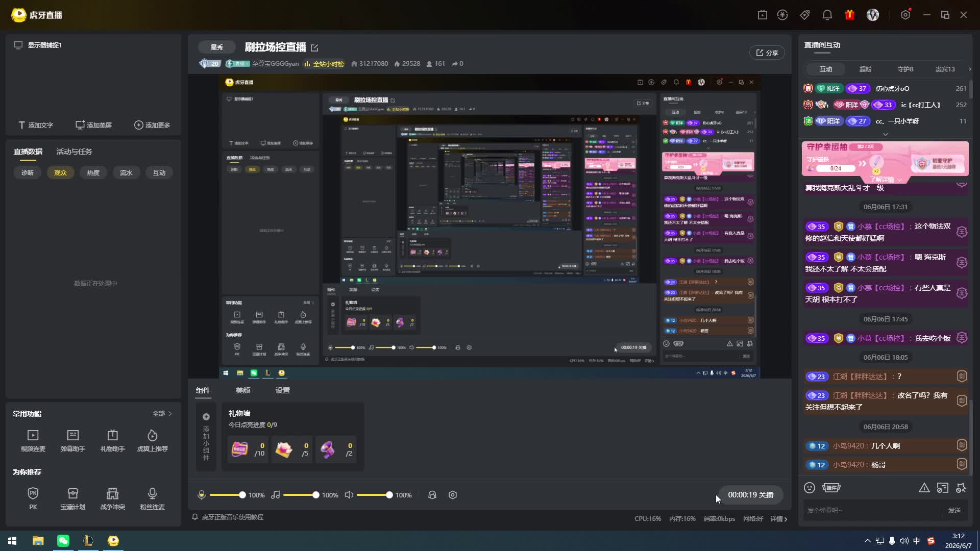Open the calendar check-in icon in title bar
The height and width of the screenshot is (551, 980).
click(x=763, y=15)
